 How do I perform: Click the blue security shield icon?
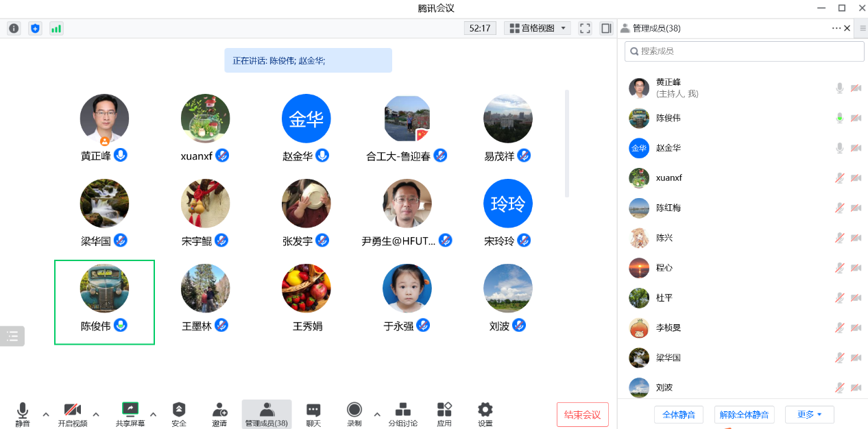pos(35,28)
